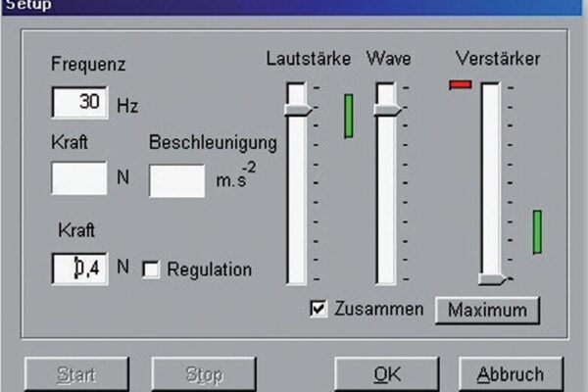Screen dimensions: 588x392
Task: Confirm the setup with OK
Action: 388,374
